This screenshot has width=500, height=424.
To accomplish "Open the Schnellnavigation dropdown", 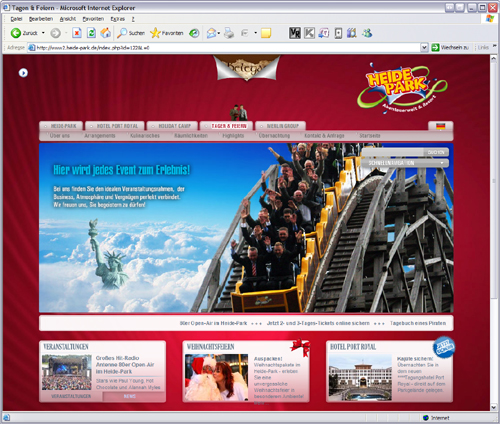I will 405,163.
